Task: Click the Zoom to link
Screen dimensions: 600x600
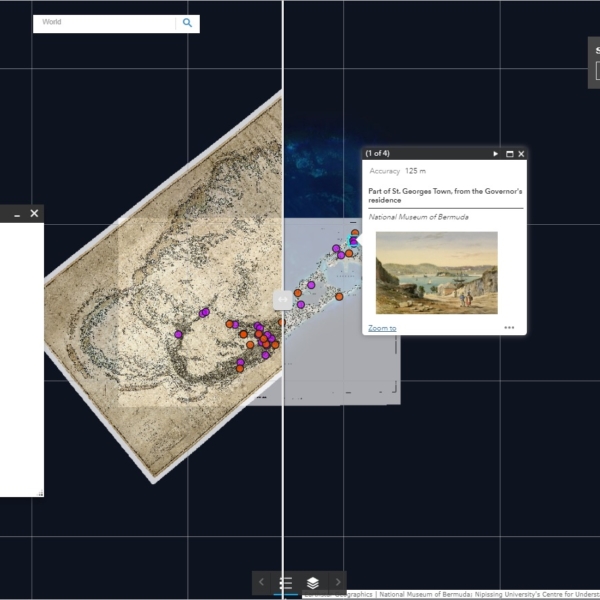Action: 382,328
